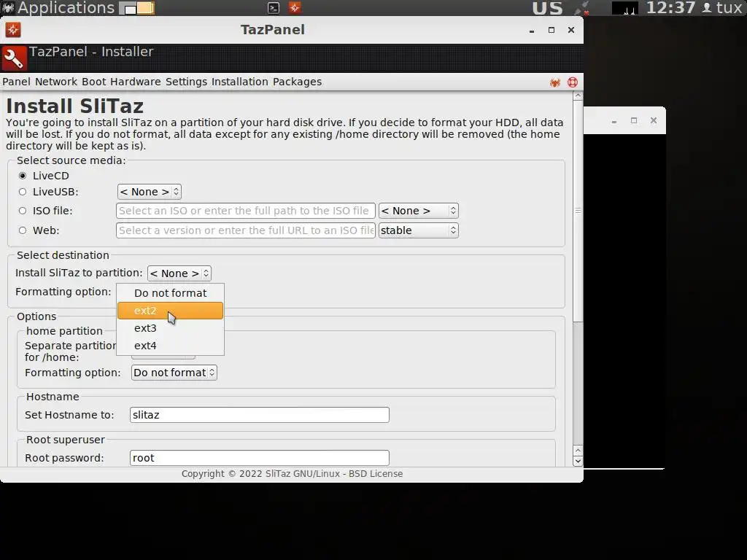
Task: Choose ext3 in the format list
Action: pos(170,328)
